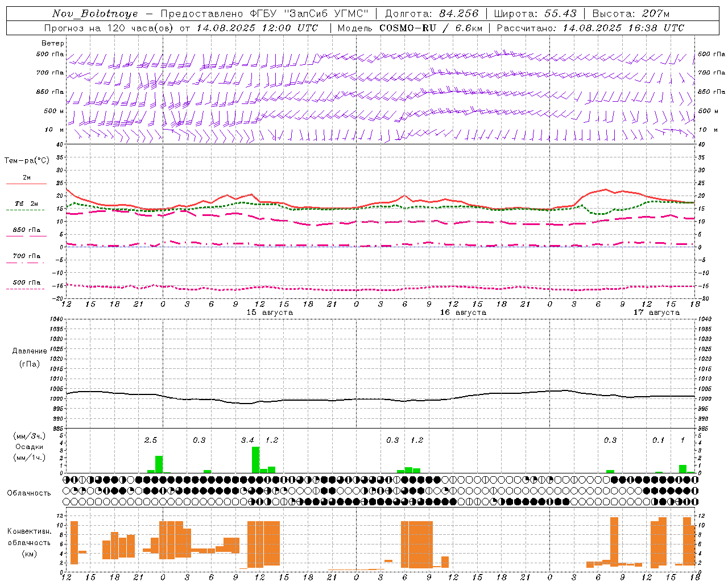Click the 'Давление' pressure section label

tap(30, 351)
